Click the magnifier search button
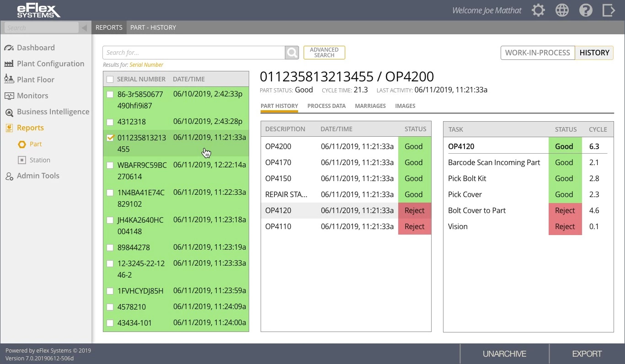Screen dimensions: 625x364 292,53
